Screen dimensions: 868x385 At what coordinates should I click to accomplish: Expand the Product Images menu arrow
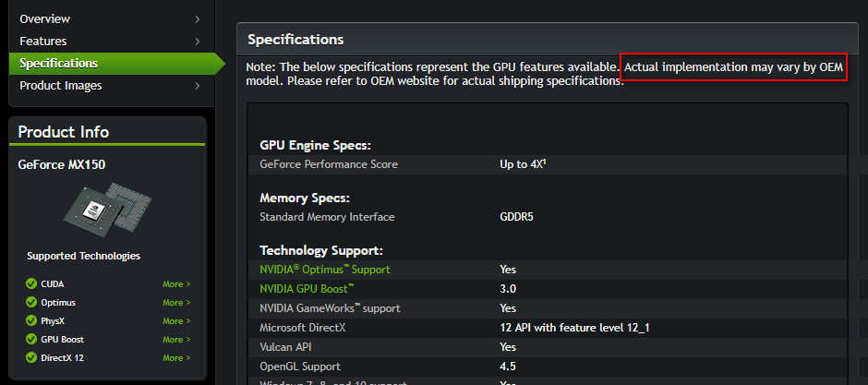point(198,86)
